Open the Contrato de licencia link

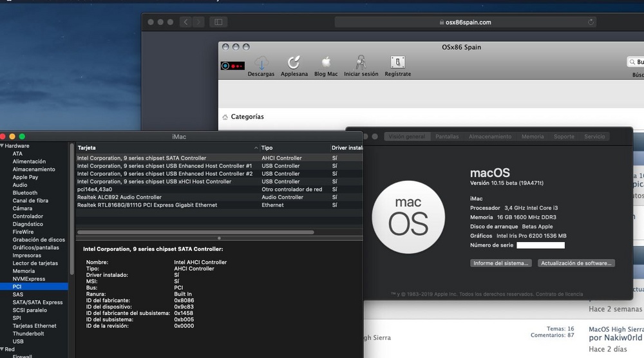click(559, 294)
